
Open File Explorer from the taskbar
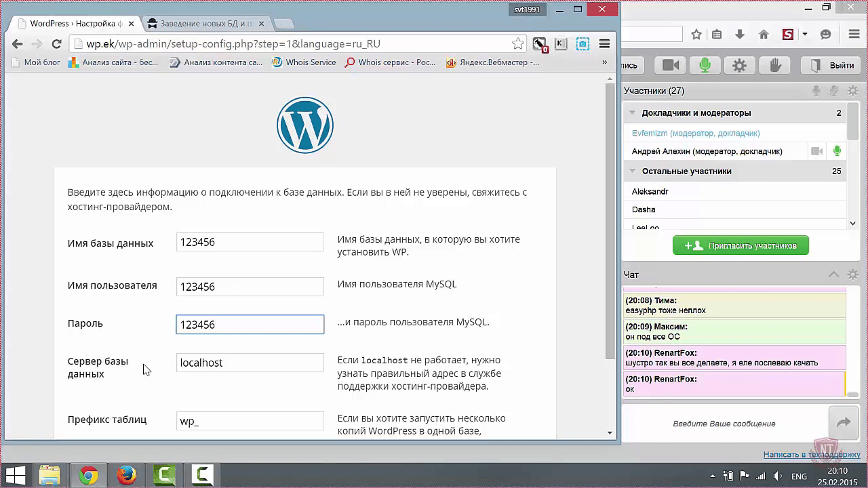point(50,475)
